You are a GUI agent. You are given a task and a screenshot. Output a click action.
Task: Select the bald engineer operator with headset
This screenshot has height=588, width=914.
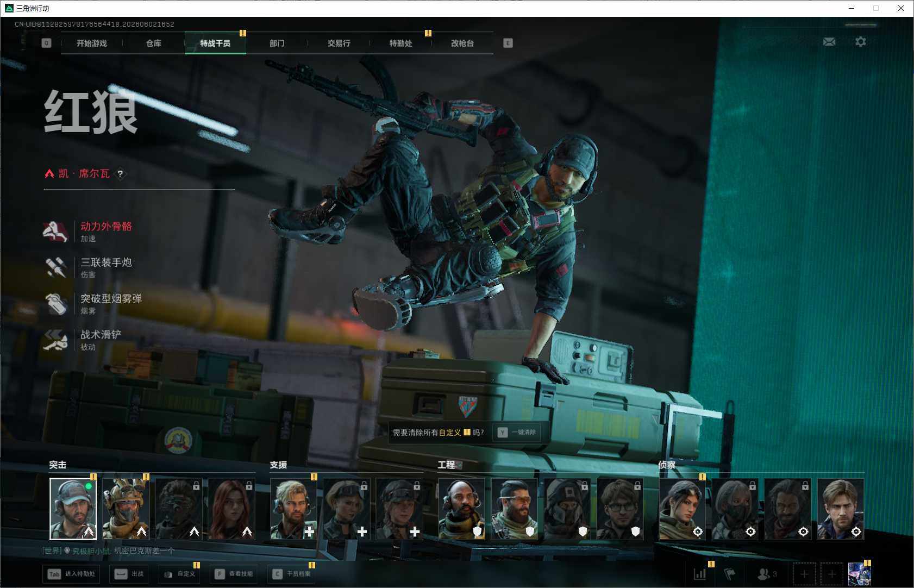[x=461, y=509]
